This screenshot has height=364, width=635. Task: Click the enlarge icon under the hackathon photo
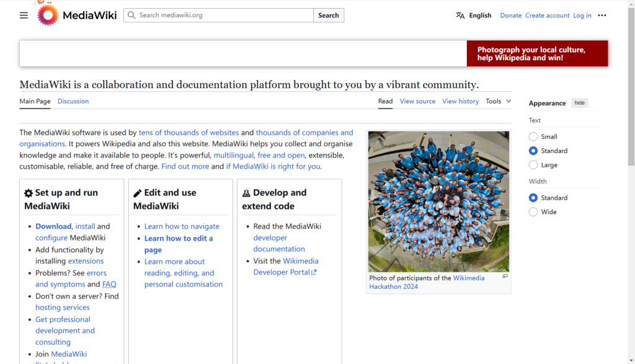click(x=505, y=277)
